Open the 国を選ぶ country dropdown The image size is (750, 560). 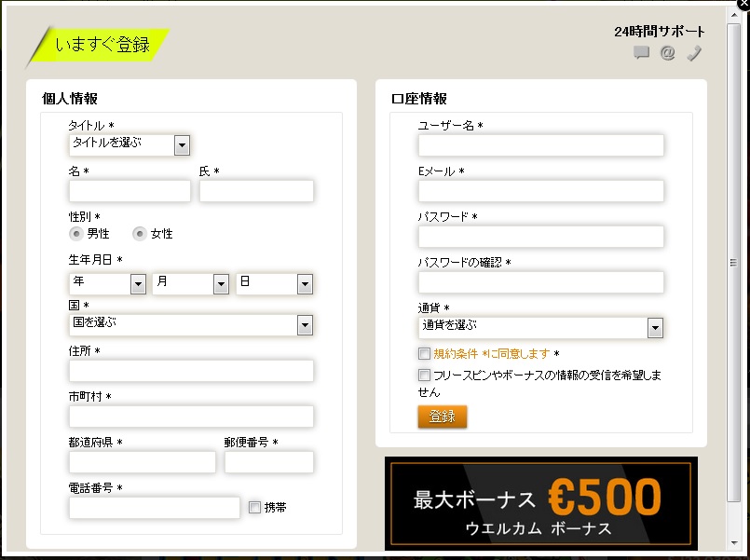coord(191,325)
